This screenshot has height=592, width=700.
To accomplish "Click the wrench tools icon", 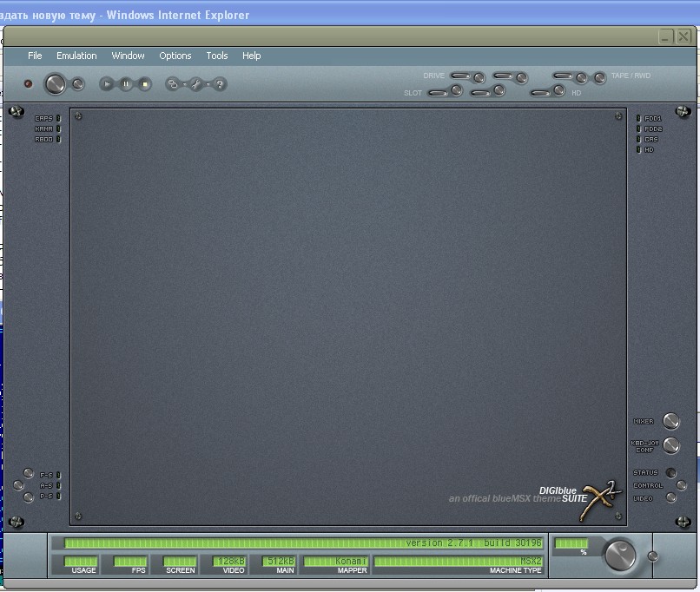I will tap(196, 84).
